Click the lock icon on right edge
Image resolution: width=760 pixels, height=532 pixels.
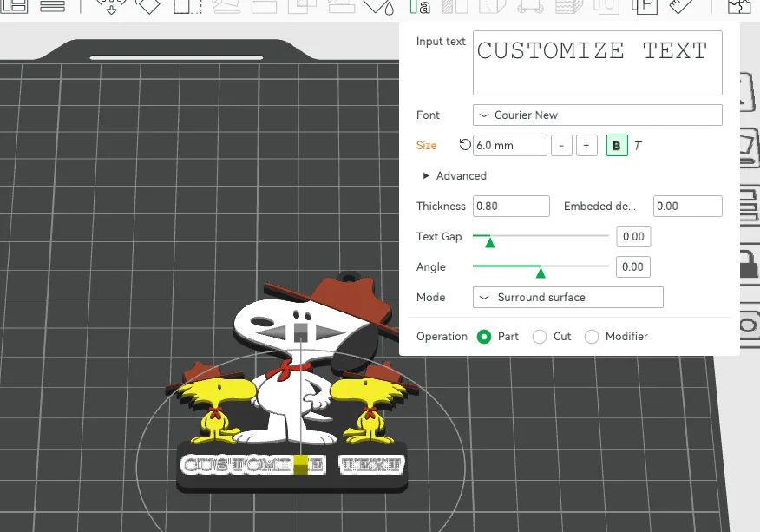click(x=750, y=264)
